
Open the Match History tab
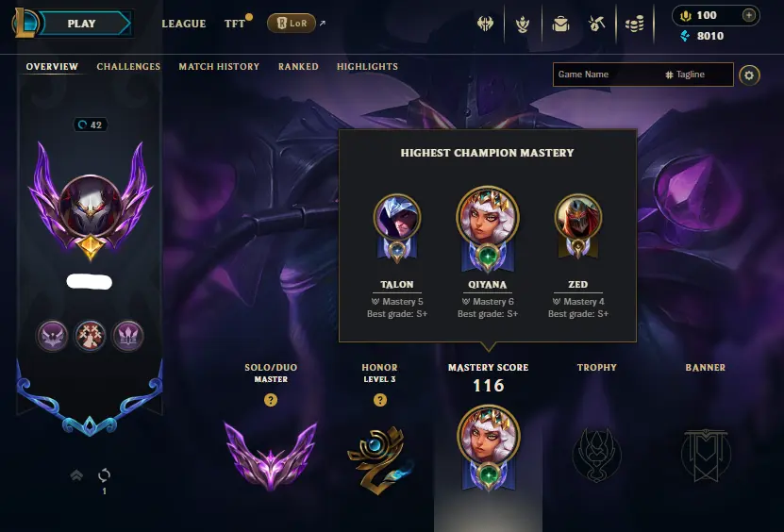point(219,66)
